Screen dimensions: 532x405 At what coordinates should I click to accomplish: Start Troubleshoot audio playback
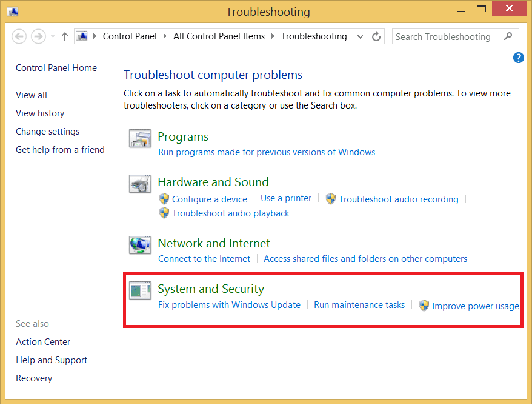231,213
